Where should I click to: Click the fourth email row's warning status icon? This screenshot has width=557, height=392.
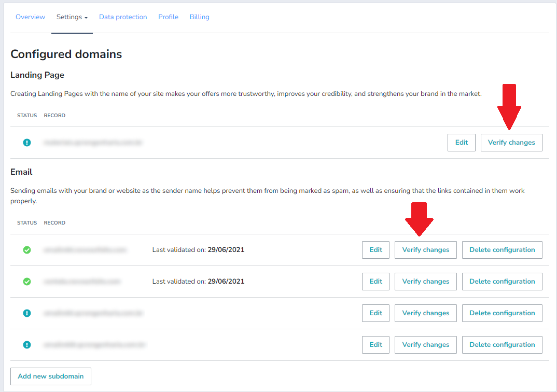click(27, 345)
